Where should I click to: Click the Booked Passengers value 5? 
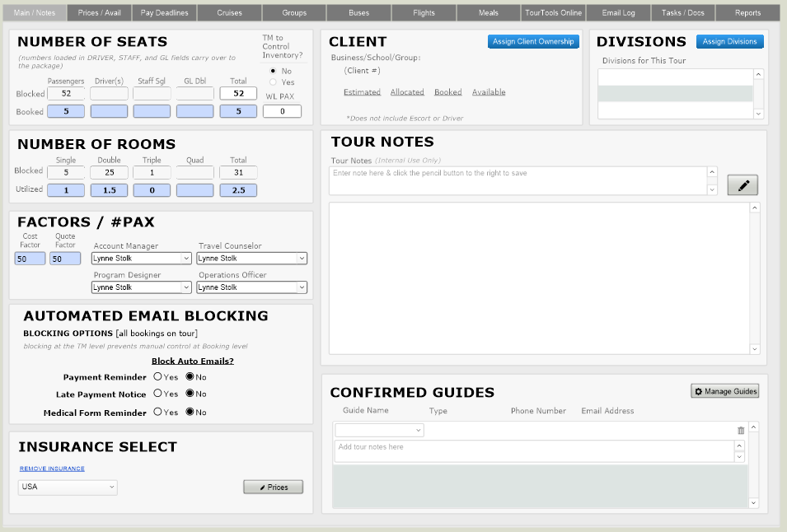66,111
